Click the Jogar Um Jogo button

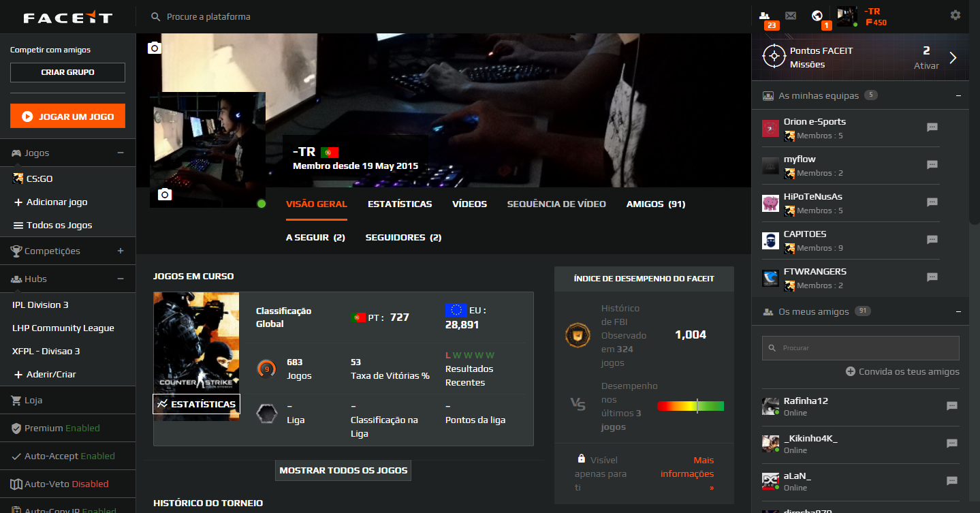coord(67,116)
